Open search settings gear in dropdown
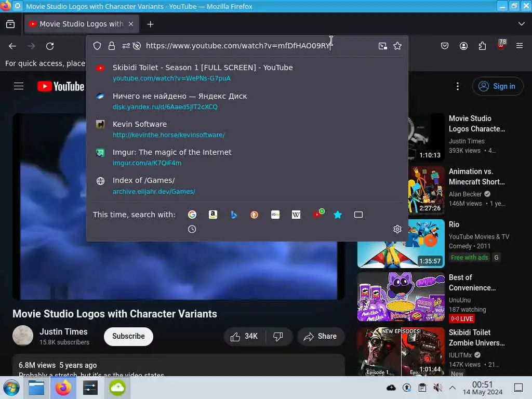The width and height of the screenshot is (532, 399). [397, 229]
